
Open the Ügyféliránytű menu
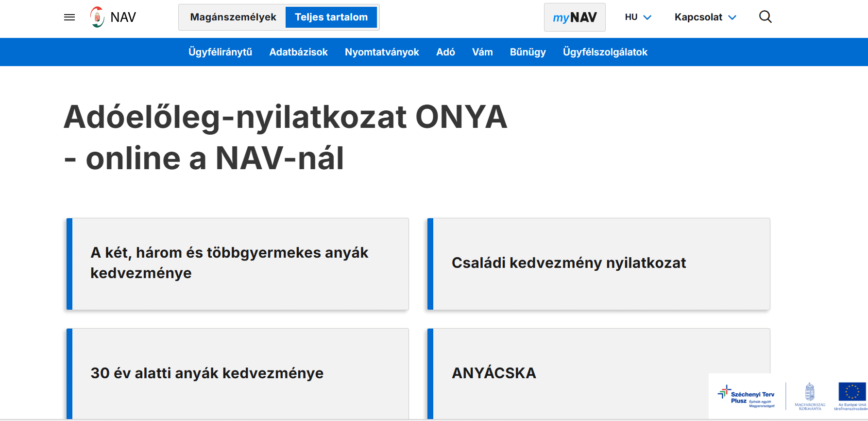point(220,52)
